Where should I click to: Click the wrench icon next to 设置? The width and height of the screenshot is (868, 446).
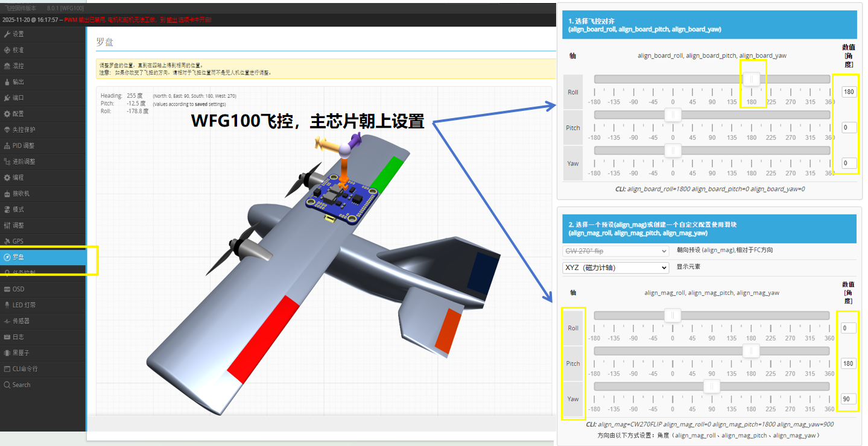pos(7,34)
